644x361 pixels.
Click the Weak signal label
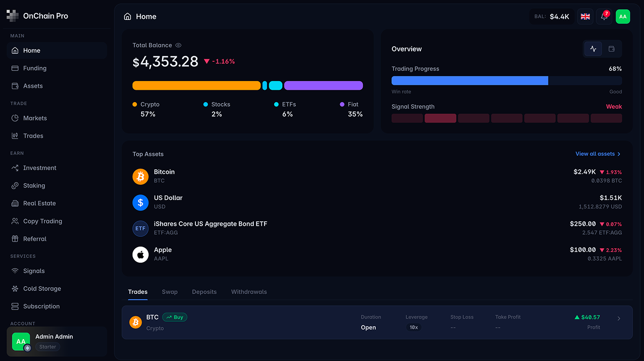pyautogui.click(x=614, y=107)
